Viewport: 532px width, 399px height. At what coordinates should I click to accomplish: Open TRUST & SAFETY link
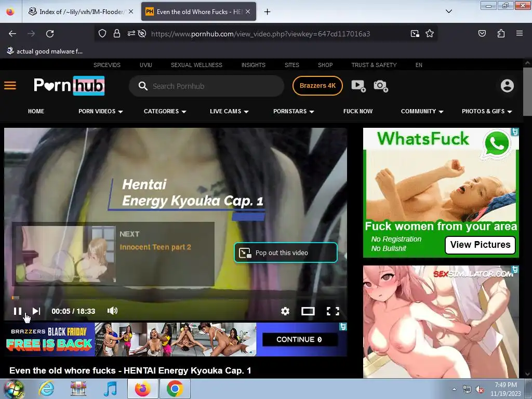(x=374, y=65)
